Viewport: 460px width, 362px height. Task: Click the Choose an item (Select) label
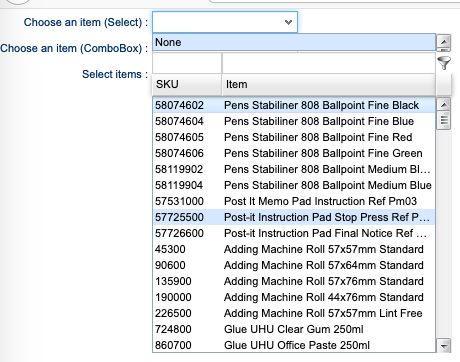coord(86,22)
